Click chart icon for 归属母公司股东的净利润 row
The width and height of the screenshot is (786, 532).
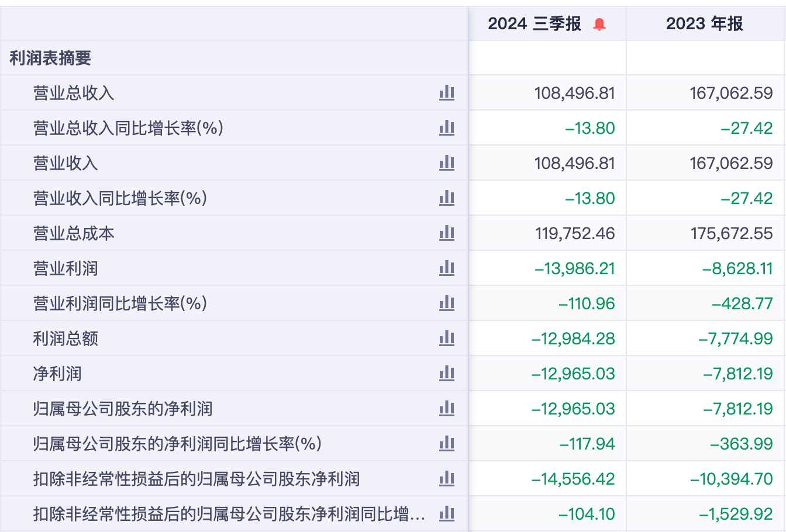(x=447, y=409)
